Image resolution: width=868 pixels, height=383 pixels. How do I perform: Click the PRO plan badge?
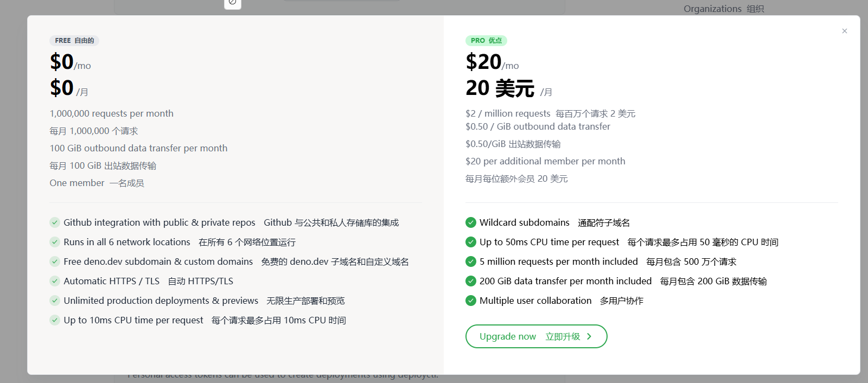pos(486,41)
